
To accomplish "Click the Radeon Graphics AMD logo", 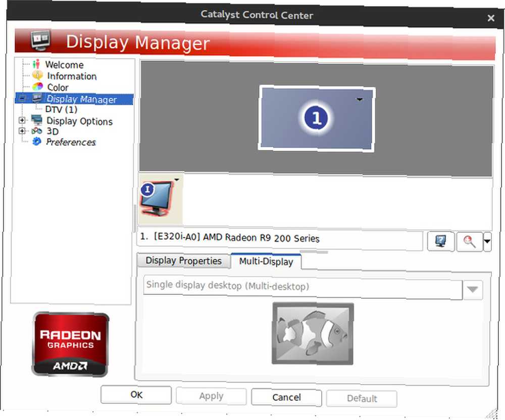I will [x=71, y=344].
